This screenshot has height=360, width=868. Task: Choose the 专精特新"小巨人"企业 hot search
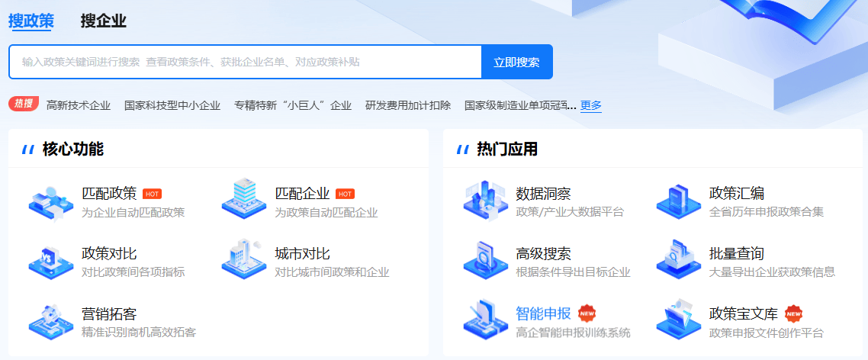click(293, 105)
